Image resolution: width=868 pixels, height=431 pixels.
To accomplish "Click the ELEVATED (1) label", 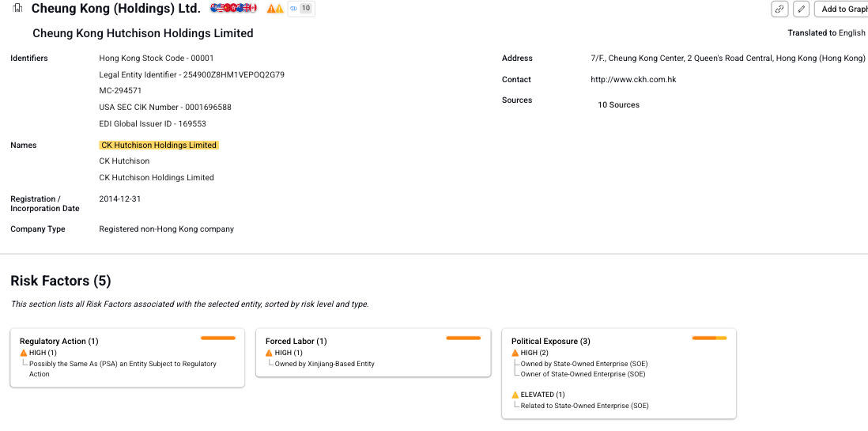I will tap(543, 395).
